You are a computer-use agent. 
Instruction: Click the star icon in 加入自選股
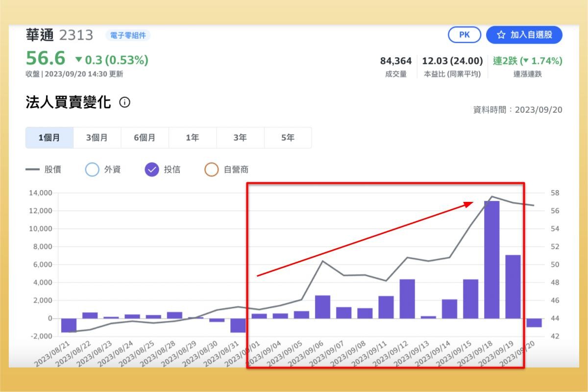click(x=501, y=35)
